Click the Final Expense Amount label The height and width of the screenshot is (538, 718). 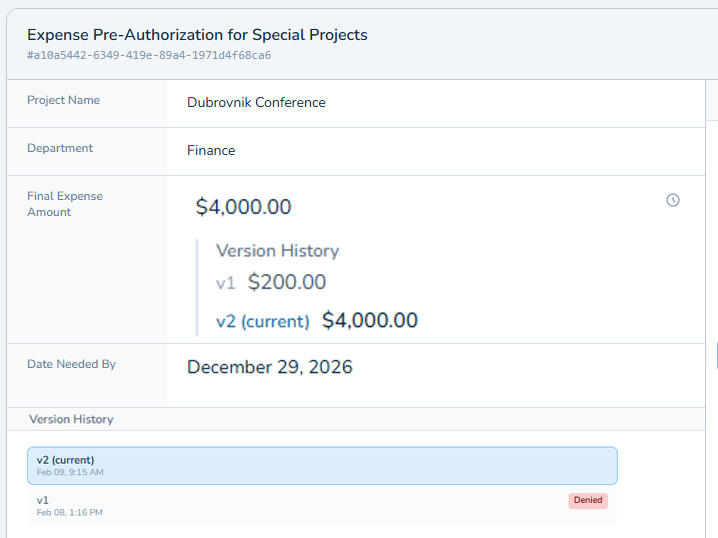click(x=65, y=204)
